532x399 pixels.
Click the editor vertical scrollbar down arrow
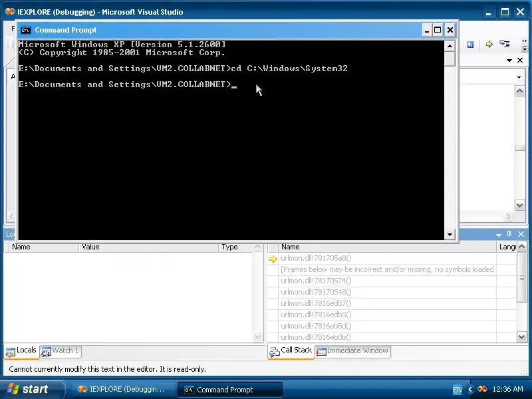click(x=520, y=205)
